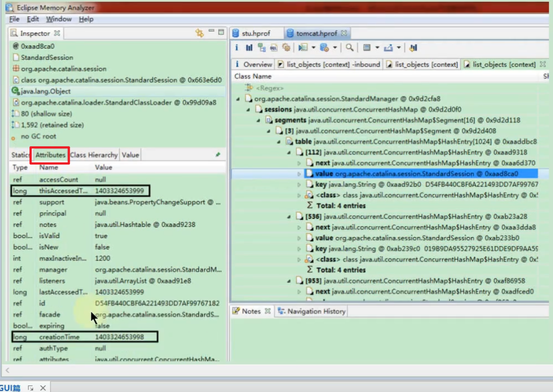This screenshot has height=392, width=553.
Task: Collapse the [536] HashEntry node
Action: 289,217
